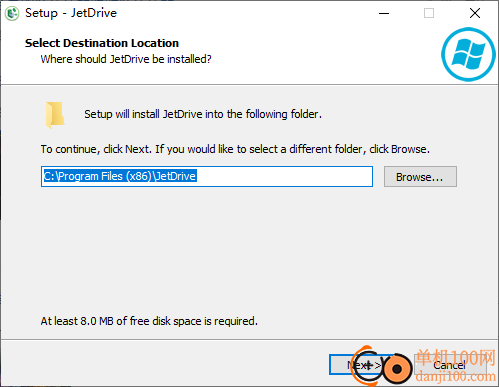Click the "Select Destination Location" heading
The height and width of the screenshot is (387, 499).
[x=102, y=43]
